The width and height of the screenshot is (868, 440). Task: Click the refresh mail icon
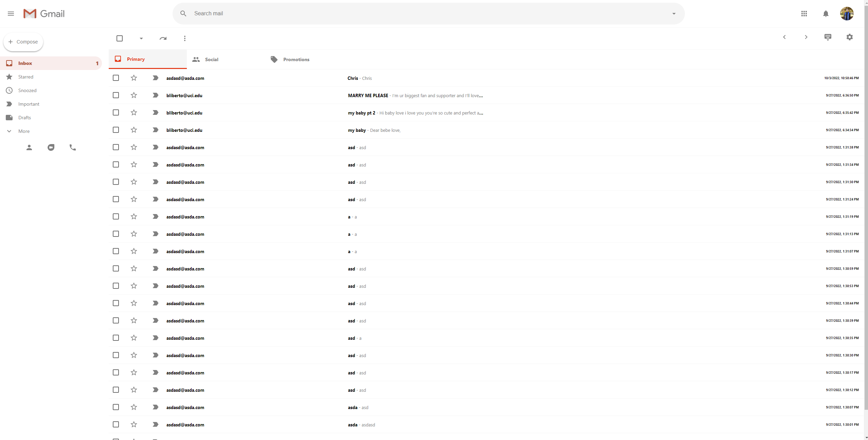pos(163,38)
